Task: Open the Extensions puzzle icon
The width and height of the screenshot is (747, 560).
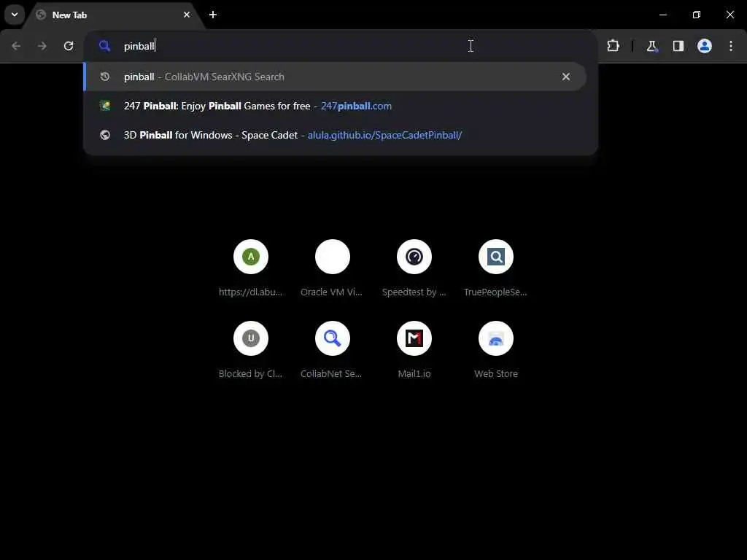Action: [613, 46]
